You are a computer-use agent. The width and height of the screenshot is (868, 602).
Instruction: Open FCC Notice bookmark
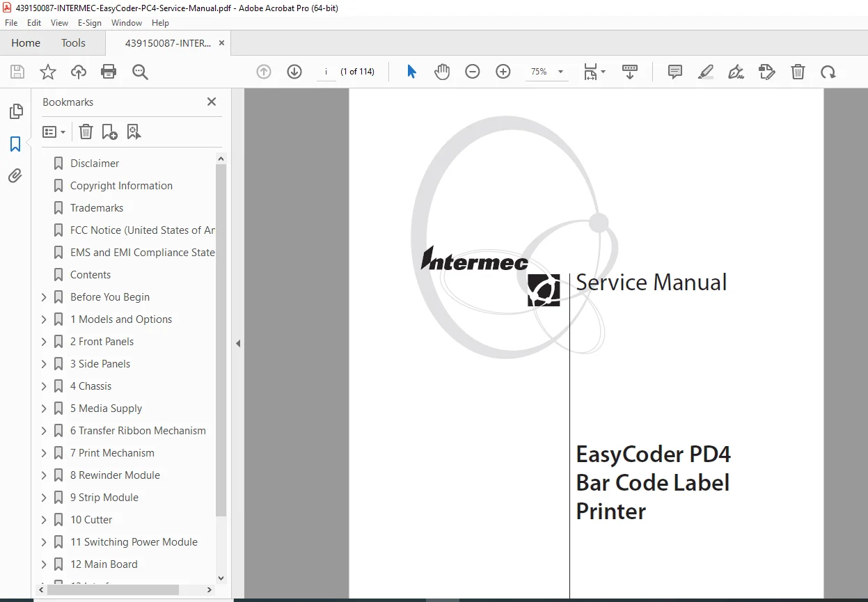click(x=143, y=230)
